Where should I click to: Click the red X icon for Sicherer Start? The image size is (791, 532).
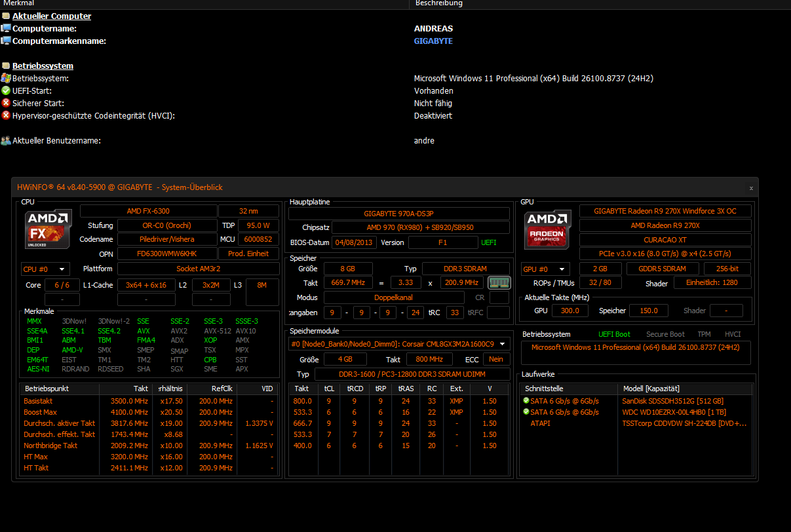coord(5,103)
